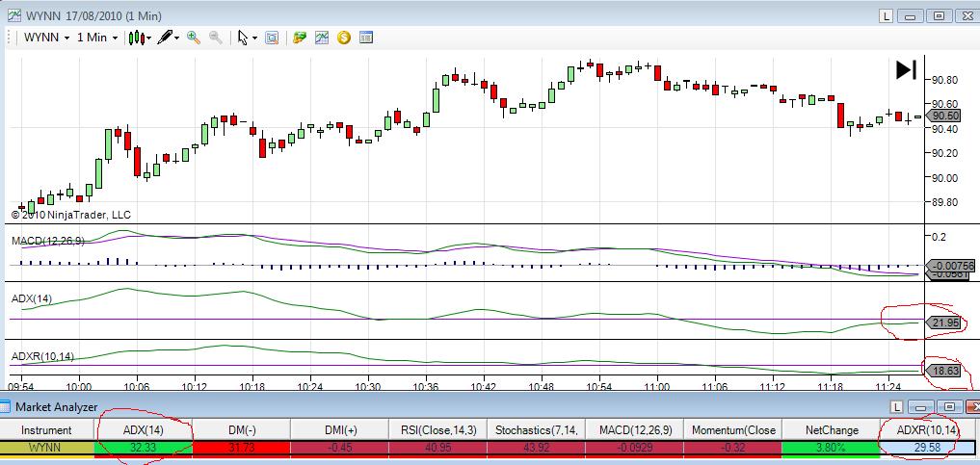Viewport: 980px width, 465px height.
Task: Click the -0.00756 MACD value marker
Action: click(x=950, y=266)
